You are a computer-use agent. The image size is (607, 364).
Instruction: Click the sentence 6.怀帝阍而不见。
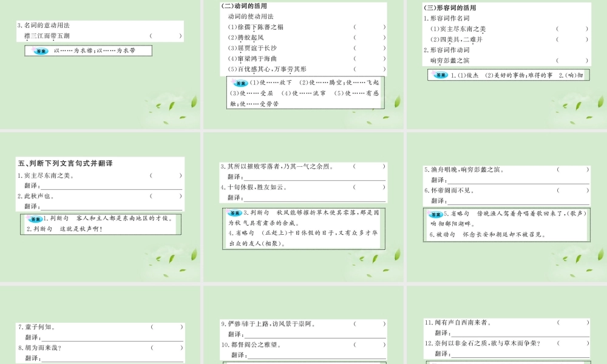coord(449,190)
